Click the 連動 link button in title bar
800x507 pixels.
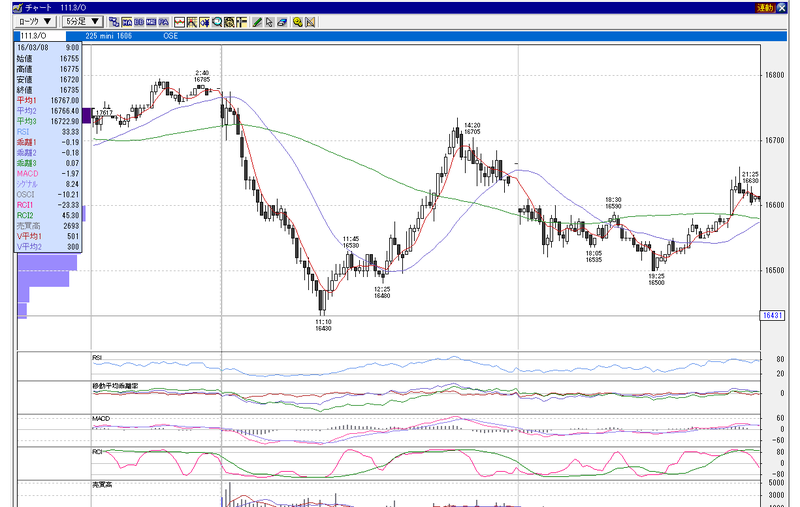765,8
